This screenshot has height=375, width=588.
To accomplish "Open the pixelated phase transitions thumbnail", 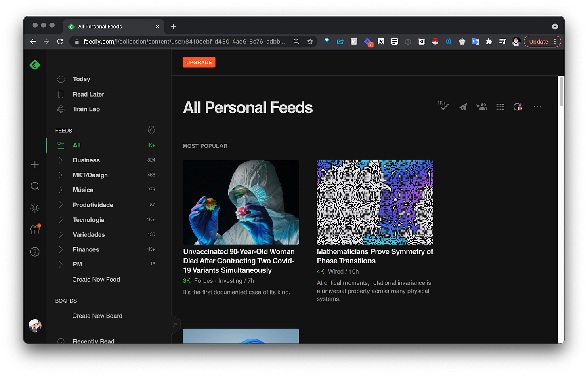I will pyautogui.click(x=375, y=202).
